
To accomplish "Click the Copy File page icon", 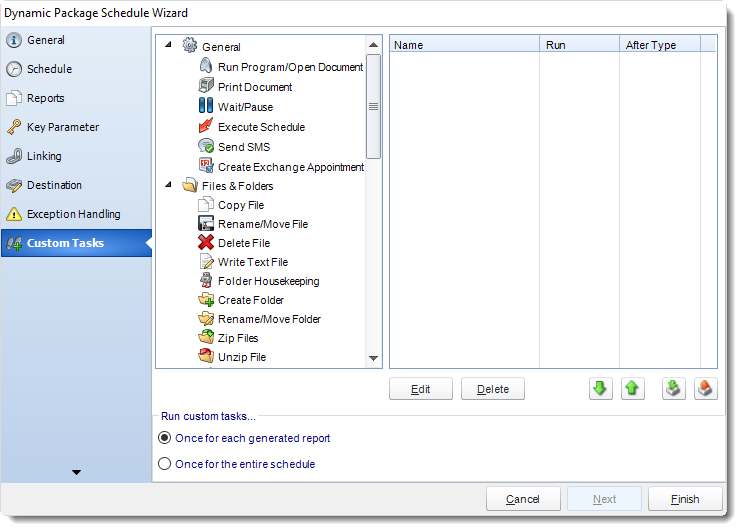I will [x=206, y=204].
